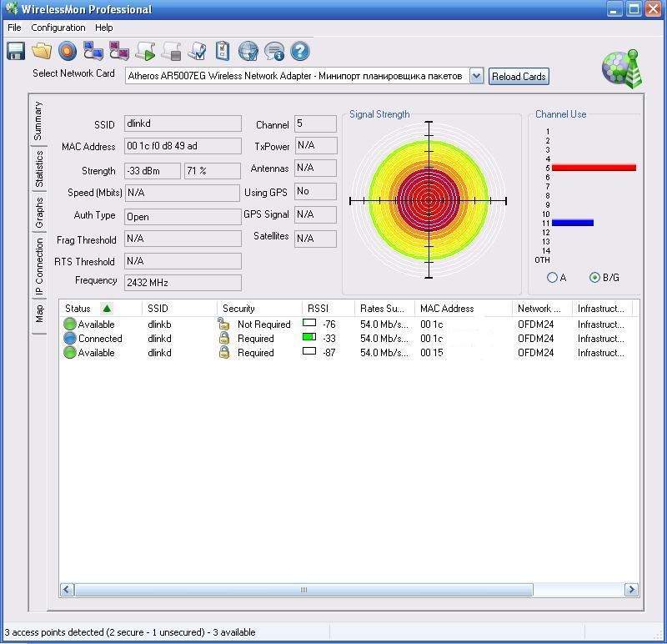Click the red target toolbar icon
Viewport: 667px width, 644px height.
click(68, 52)
